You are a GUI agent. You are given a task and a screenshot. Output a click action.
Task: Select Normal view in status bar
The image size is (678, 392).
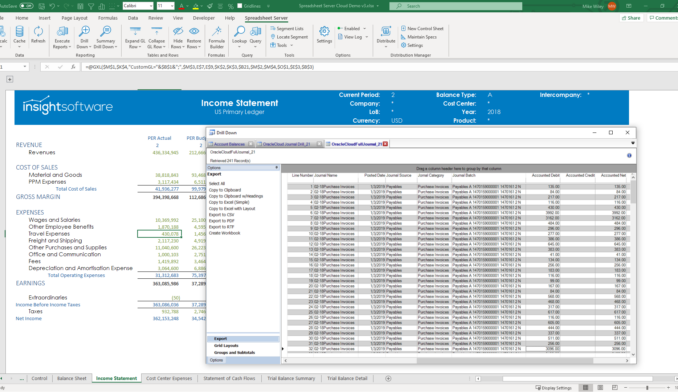point(585,388)
